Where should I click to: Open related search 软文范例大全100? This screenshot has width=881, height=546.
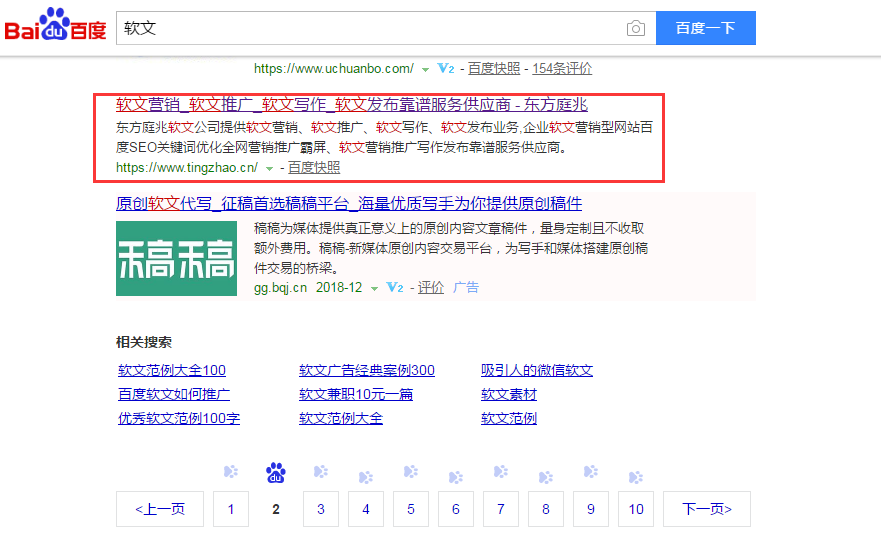point(172,370)
